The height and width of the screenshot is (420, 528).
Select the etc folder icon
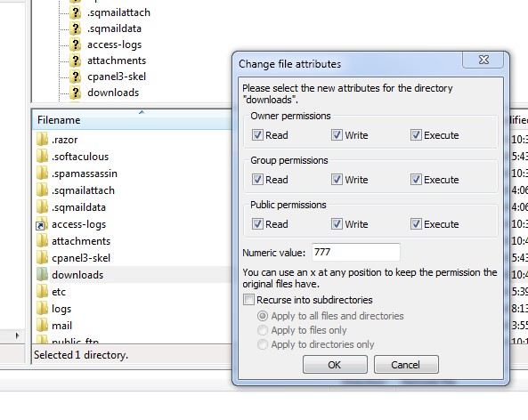(x=42, y=291)
